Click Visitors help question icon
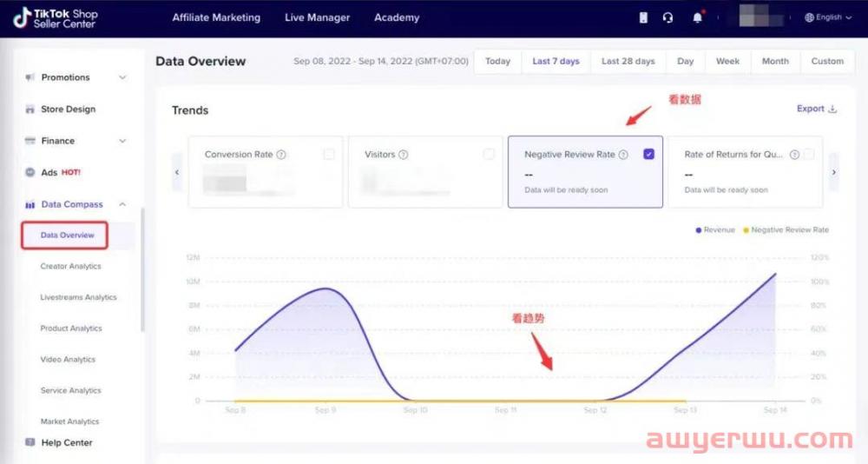The width and height of the screenshot is (868, 464). 403,155
